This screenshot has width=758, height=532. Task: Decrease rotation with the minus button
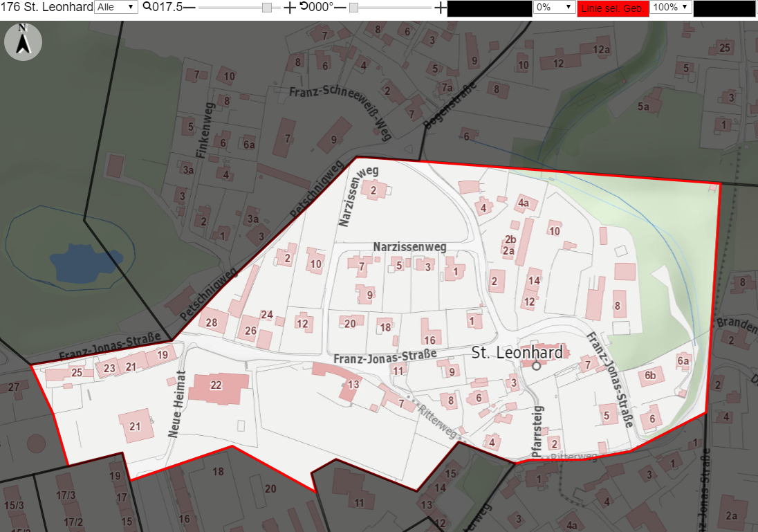point(340,8)
